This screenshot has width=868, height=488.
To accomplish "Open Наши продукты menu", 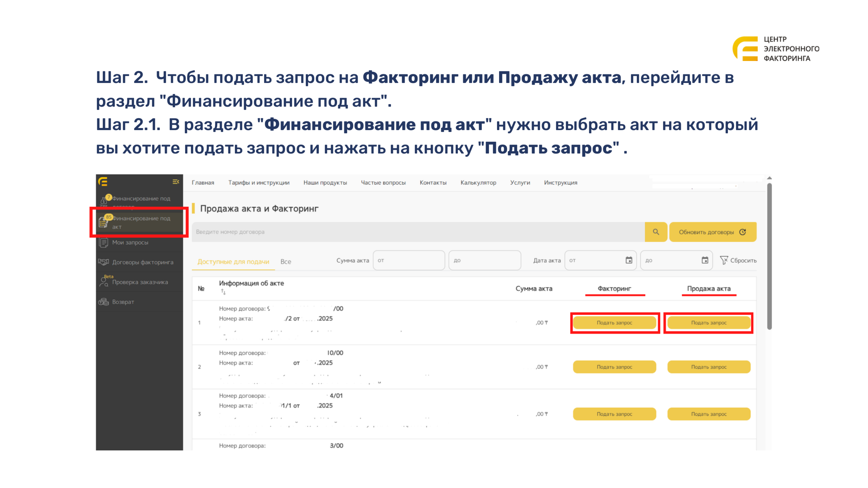I will tap(325, 182).
